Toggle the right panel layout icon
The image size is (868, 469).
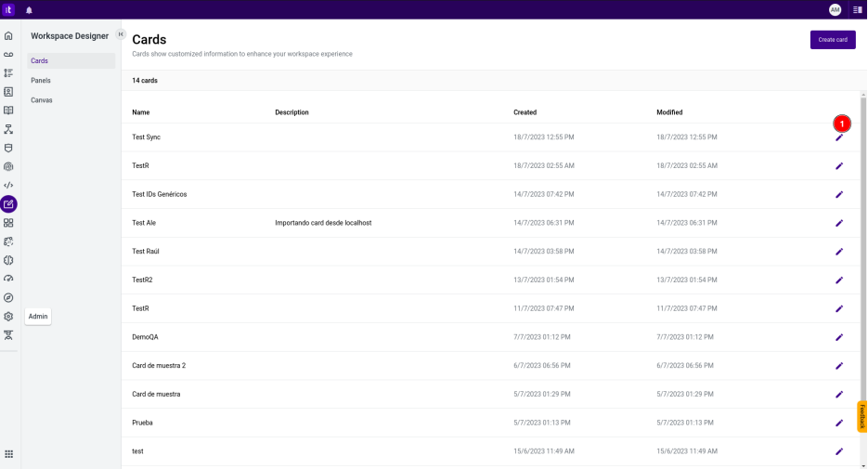pyautogui.click(x=857, y=9)
